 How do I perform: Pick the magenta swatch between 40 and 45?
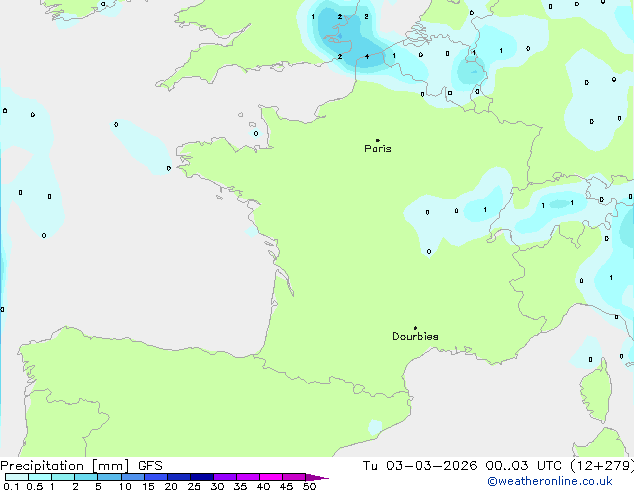pyautogui.click(x=271, y=477)
